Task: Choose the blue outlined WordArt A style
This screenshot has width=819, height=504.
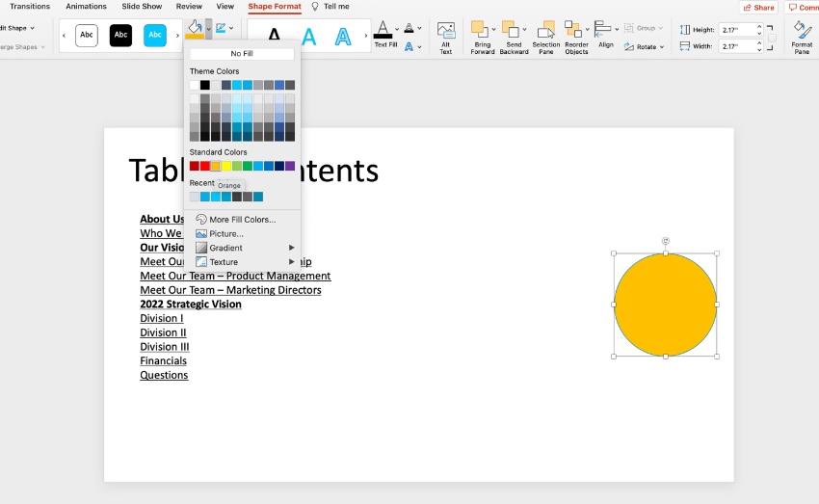Action: (343, 36)
